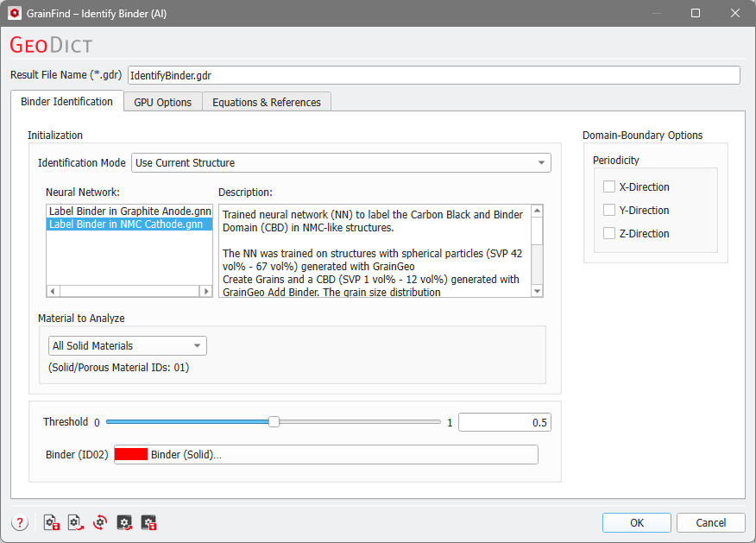Click the Cancel button
This screenshot has width=756, height=543.
[710, 523]
